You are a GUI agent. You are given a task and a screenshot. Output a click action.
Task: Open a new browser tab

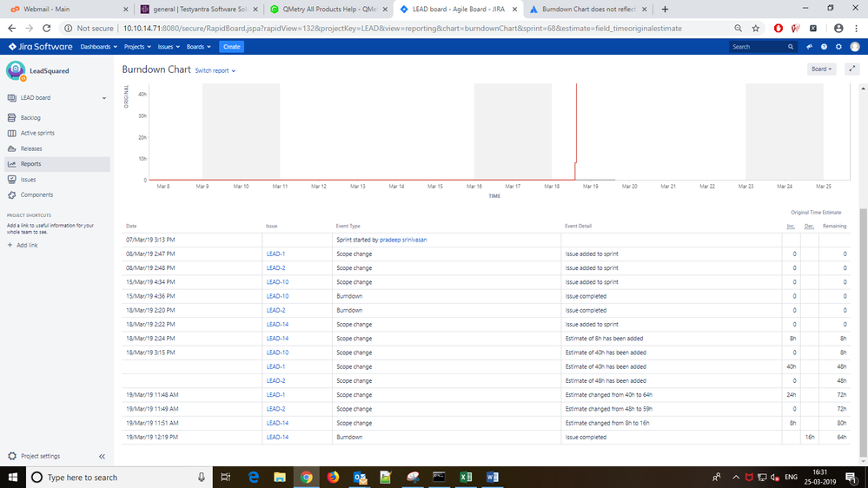coord(665,10)
